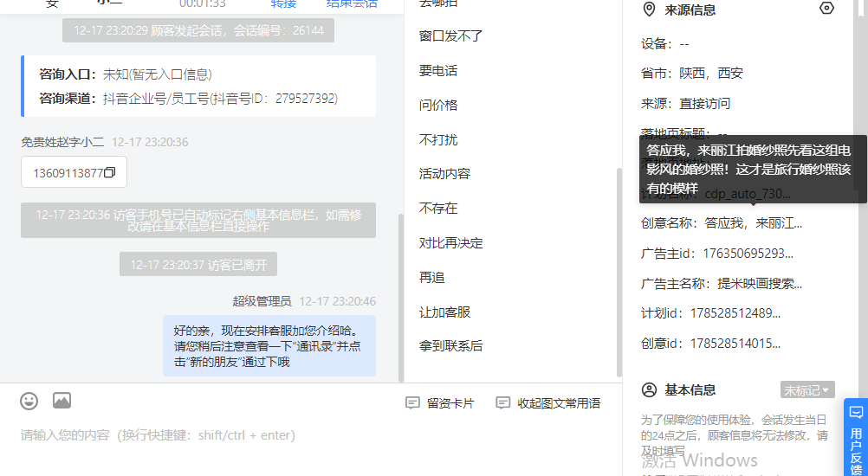Select quick phrase 拿到联系后
Image resolution: width=868 pixels, height=476 pixels.
point(451,346)
